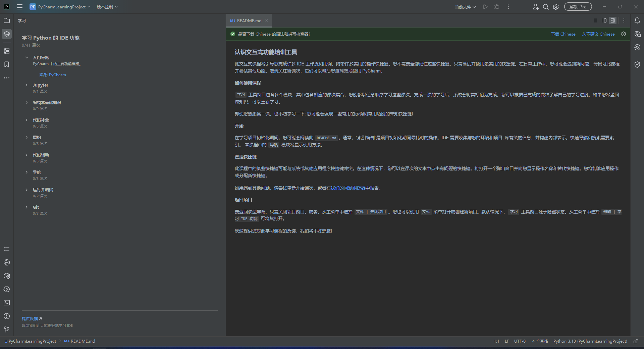The width and height of the screenshot is (644, 349).
Task: Open the Problems tool window
Action: click(7, 316)
